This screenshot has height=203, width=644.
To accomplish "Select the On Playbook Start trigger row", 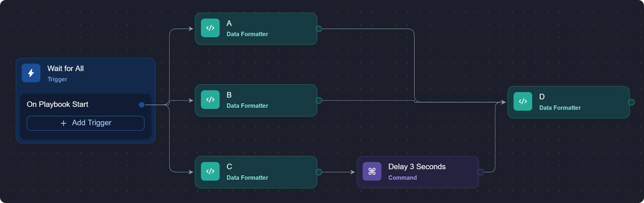I will point(57,104).
